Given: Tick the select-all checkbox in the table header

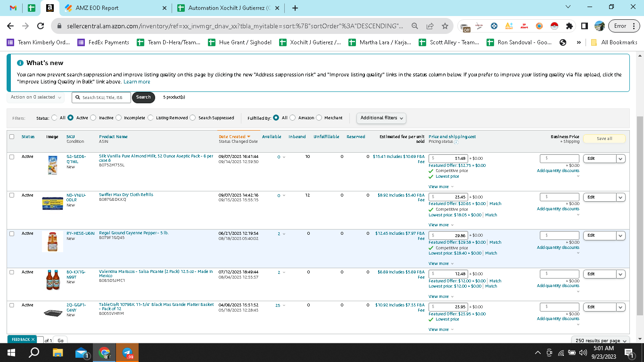Looking at the screenshot, I should 12,137.
